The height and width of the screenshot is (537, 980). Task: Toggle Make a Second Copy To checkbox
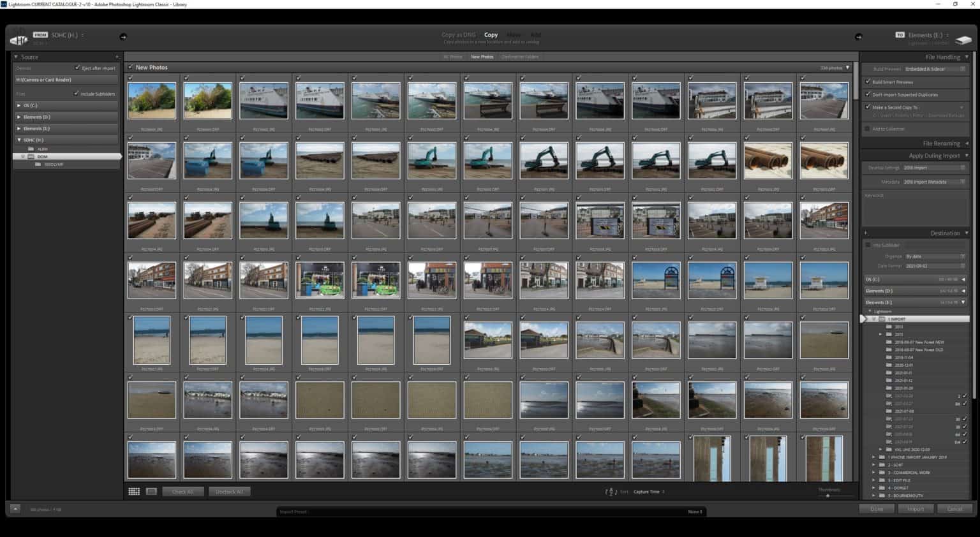[868, 107]
